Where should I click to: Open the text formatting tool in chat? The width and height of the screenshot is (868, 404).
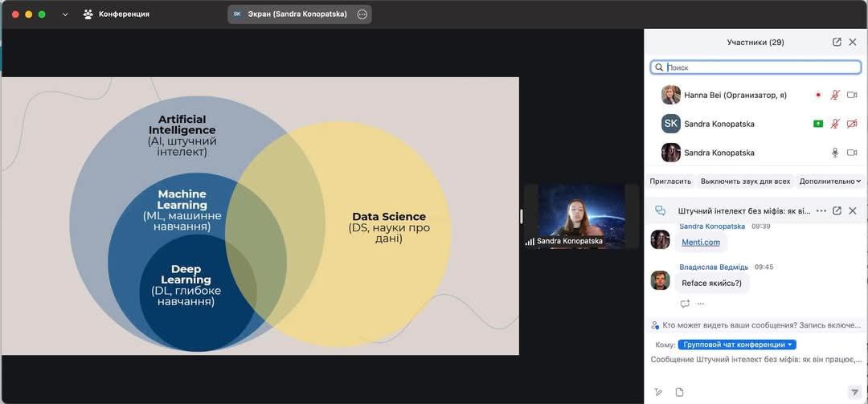tap(657, 392)
